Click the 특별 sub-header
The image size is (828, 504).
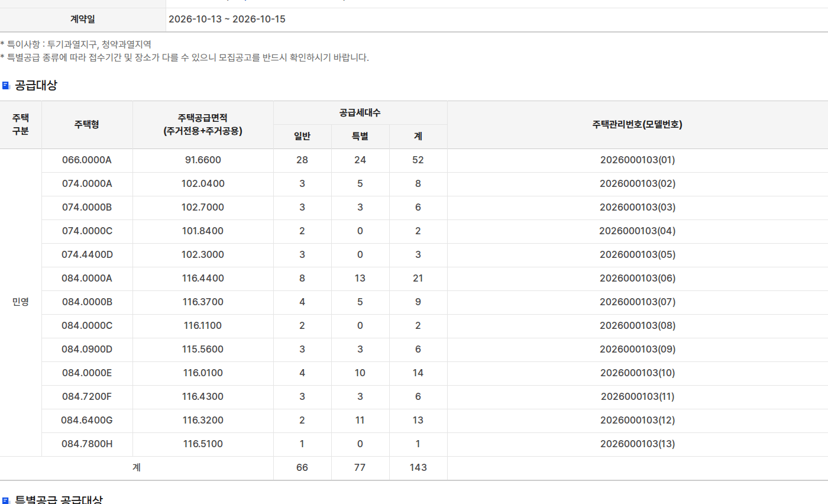[x=360, y=137]
